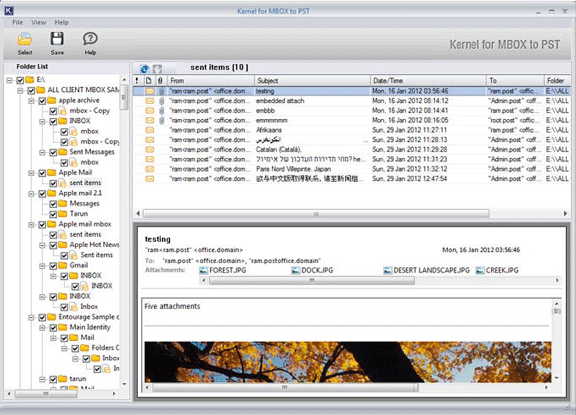Click the attachments horizontal scrollbar thumb

pyautogui.click(x=312, y=281)
